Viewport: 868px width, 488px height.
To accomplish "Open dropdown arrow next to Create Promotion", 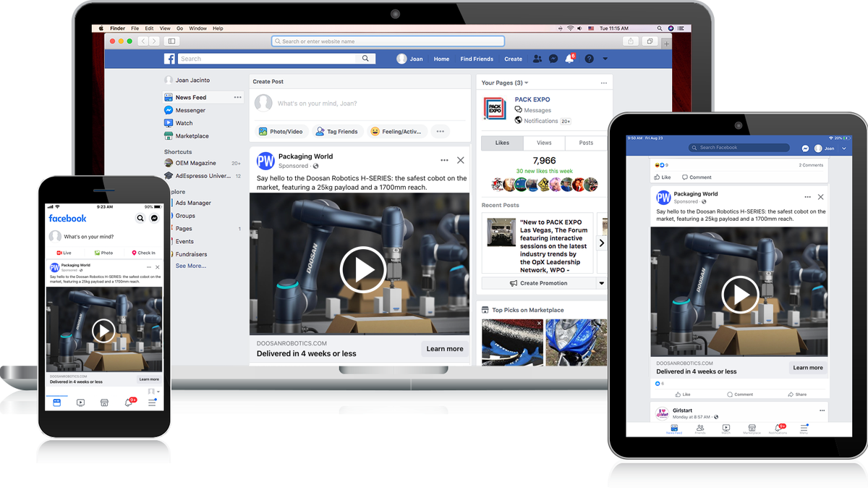I will [x=602, y=283].
